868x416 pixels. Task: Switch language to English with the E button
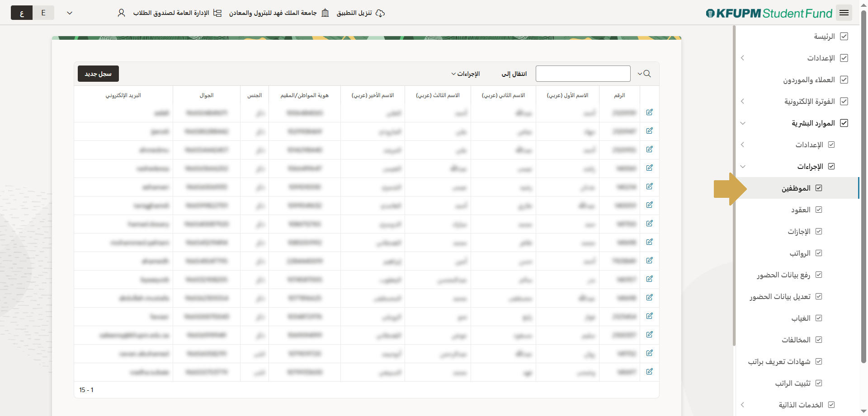(x=43, y=13)
